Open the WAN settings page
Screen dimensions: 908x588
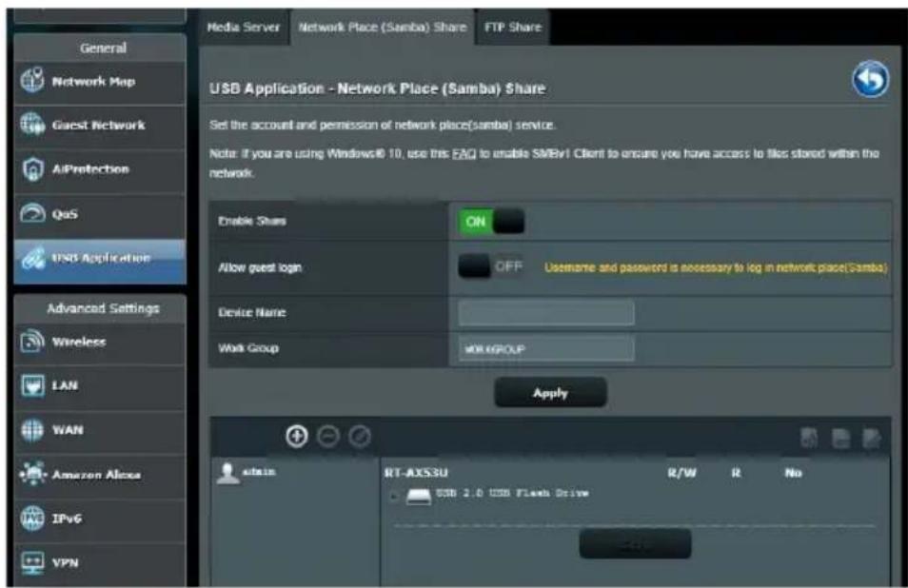click(100, 430)
